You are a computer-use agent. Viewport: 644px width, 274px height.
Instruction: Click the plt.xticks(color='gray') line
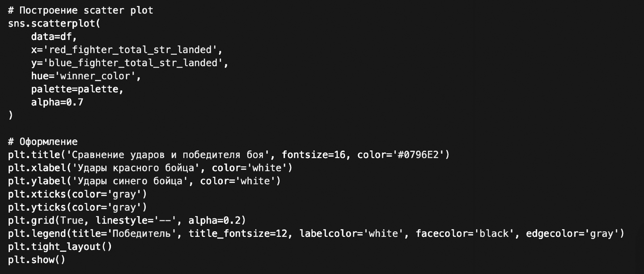click(x=77, y=194)
